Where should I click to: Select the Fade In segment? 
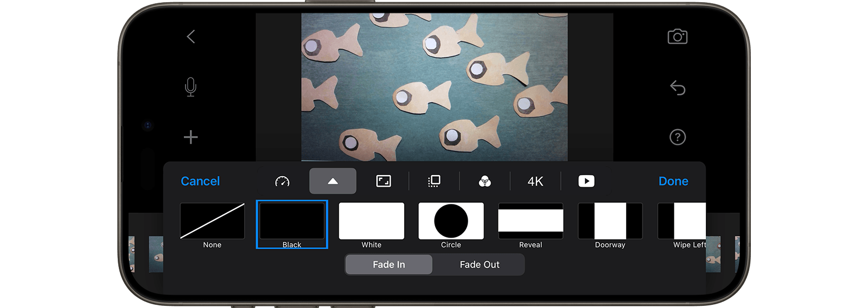389,265
